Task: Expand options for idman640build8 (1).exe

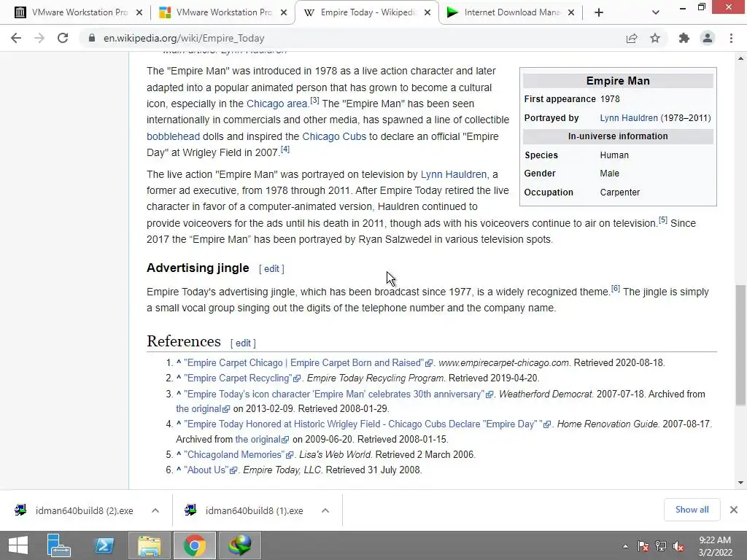Action: [x=325, y=510]
